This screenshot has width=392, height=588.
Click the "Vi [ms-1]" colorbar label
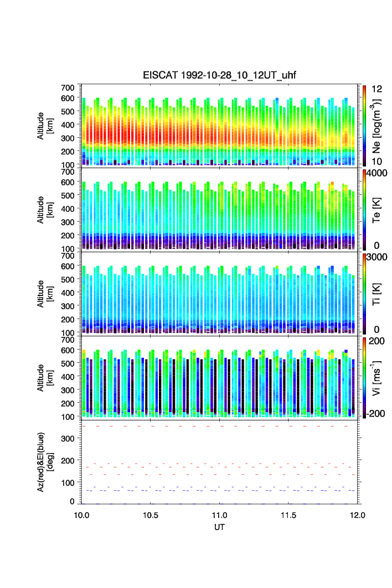click(376, 378)
